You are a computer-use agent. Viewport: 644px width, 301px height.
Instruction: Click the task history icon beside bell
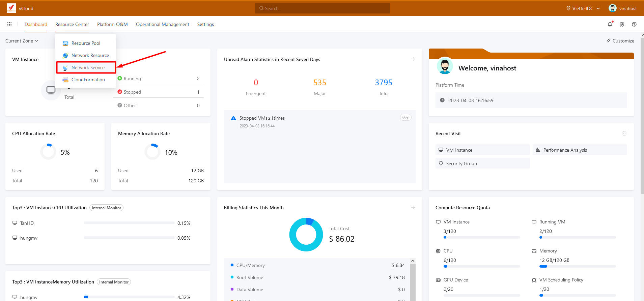coord(622,24)
